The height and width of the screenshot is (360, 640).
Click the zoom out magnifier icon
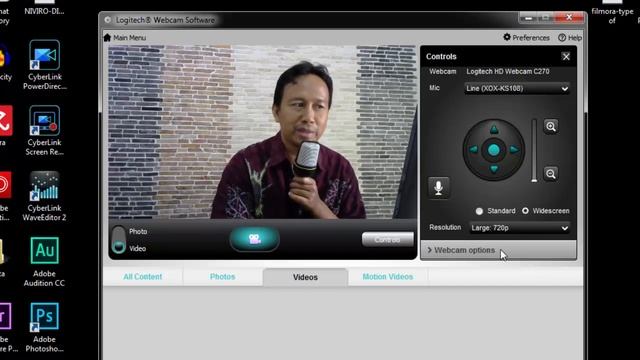(551, 174)
